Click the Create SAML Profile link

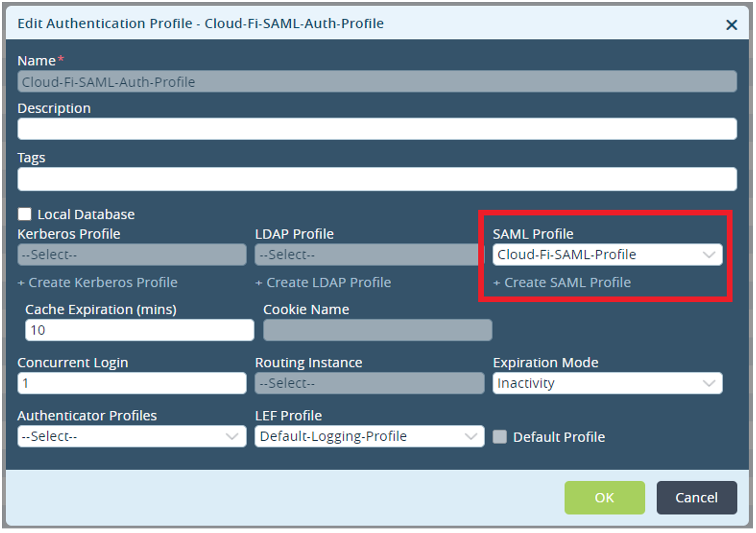coord(561,282)
